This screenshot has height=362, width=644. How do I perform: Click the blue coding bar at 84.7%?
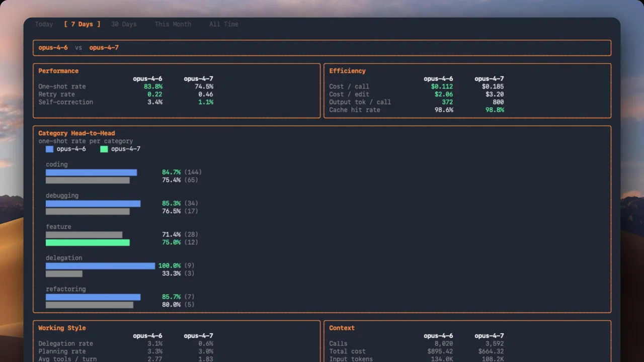(91, 172)
